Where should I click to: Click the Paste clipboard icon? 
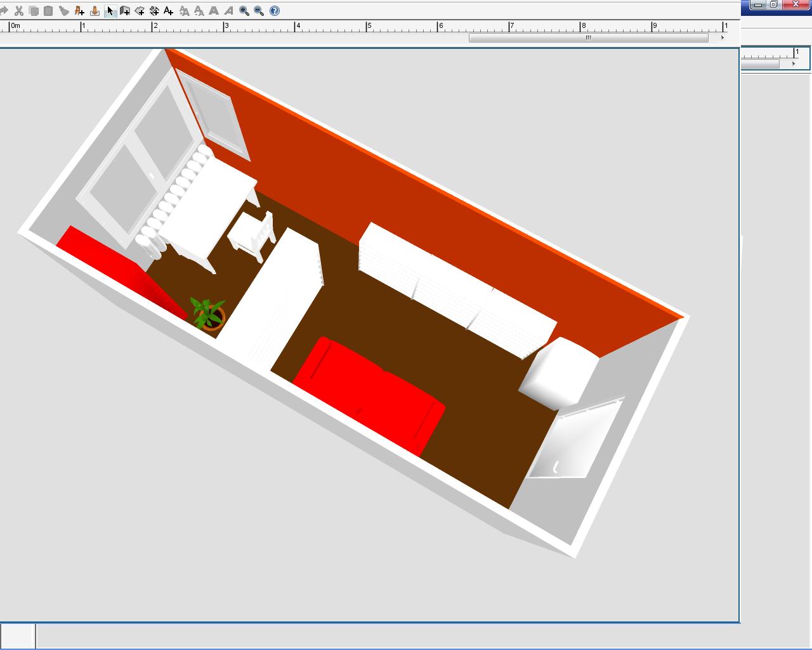tap(48, 11)
